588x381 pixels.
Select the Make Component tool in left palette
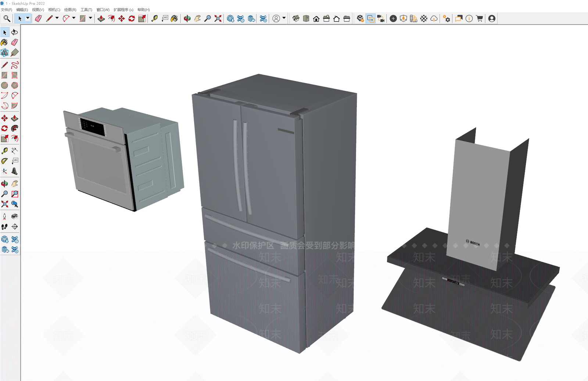point(4,53)
